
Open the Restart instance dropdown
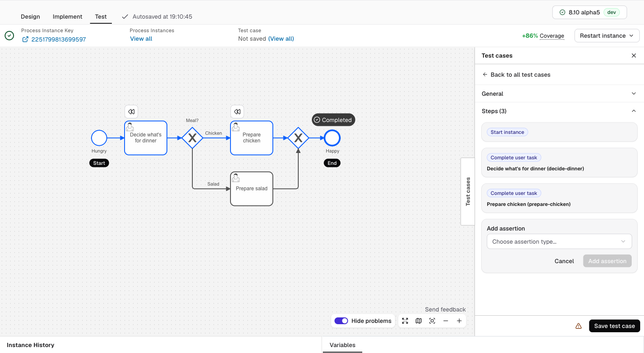(607, 36)
